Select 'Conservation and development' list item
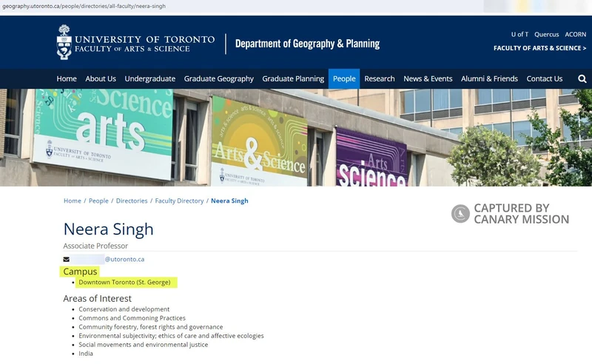The image size is (592, 364). 124,309
